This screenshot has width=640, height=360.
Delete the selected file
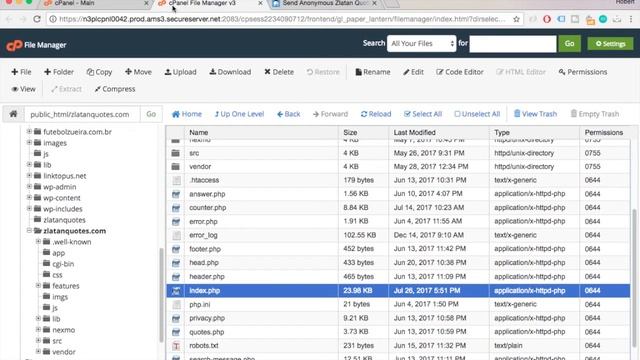(279, 72)
